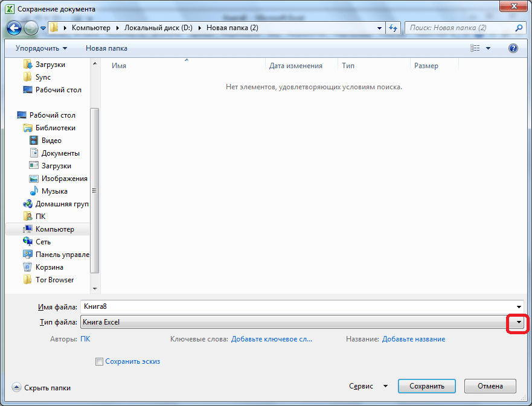This screenshot has width=532, height=406.
Task: Select Компьютер in the address breadcrumb
Action: pyautogui.click(x=91, y=28)
